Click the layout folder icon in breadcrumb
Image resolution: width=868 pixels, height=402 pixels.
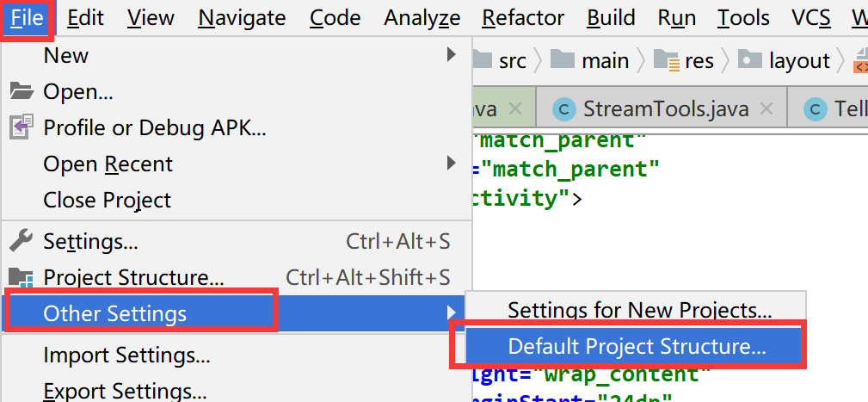[751, 60]
